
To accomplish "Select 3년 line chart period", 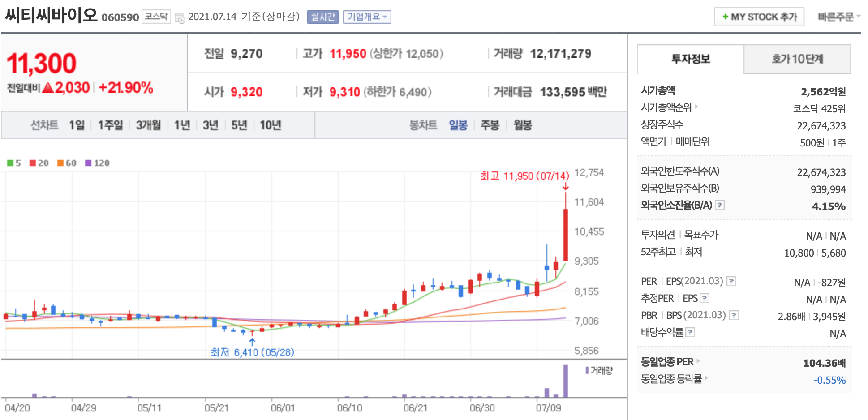I will coord(210,125).
